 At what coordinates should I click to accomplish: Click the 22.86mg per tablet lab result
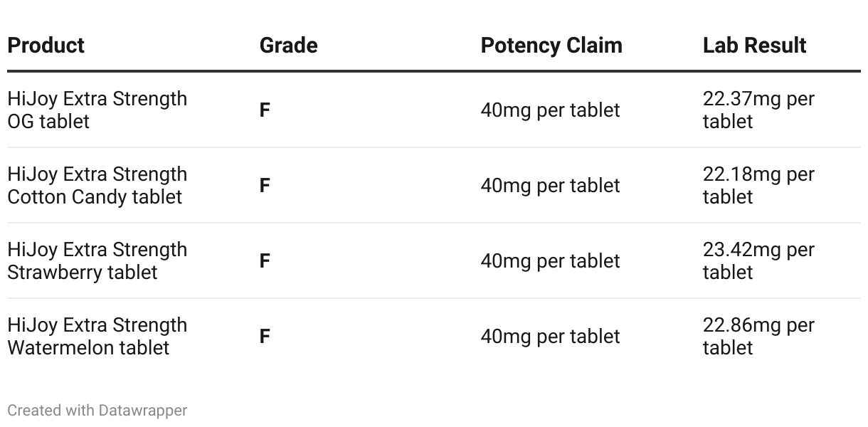pos(758,336)
